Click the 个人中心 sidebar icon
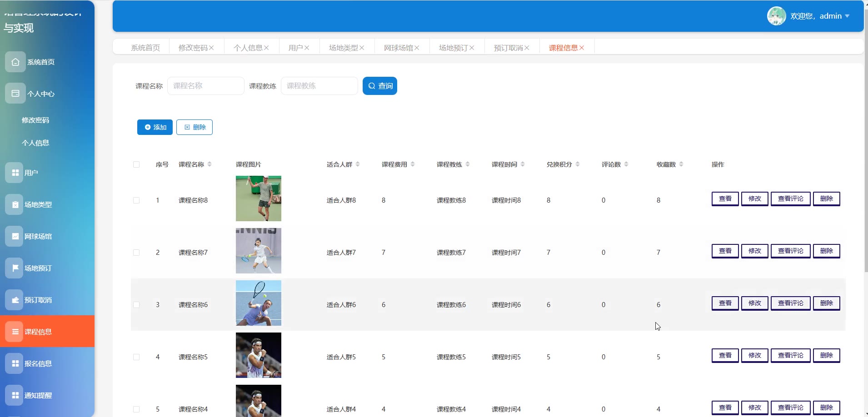 point(15,94)
